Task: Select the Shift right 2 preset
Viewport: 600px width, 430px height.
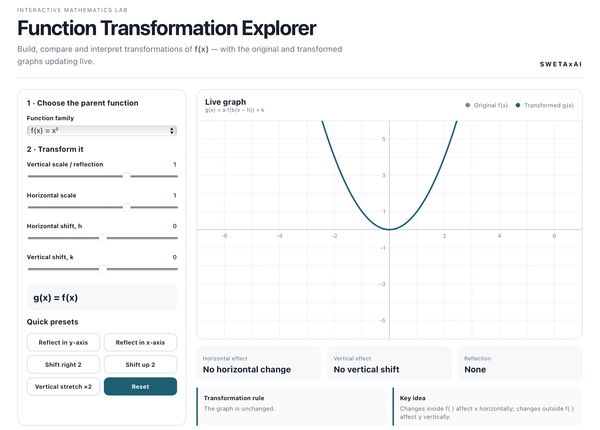Action: point(63,365)
